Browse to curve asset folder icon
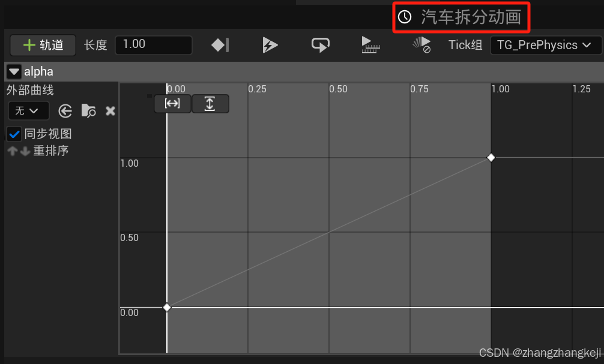604x364 pixels. (x=89, y=111)
